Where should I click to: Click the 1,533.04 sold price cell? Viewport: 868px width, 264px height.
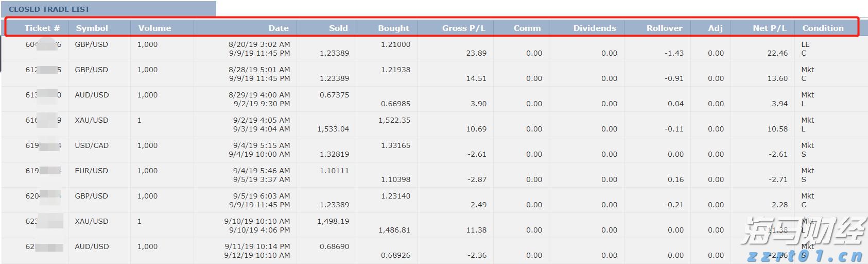click(x=333, y=129)
